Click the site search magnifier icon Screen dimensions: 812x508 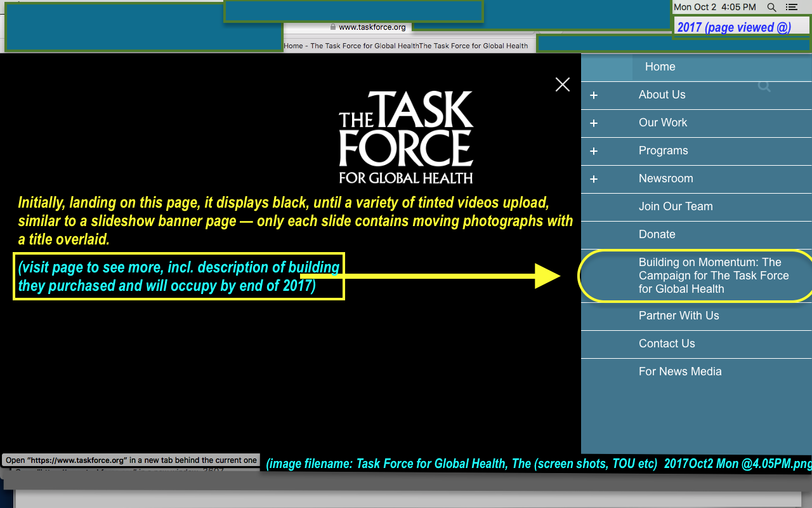click(764, 86)
